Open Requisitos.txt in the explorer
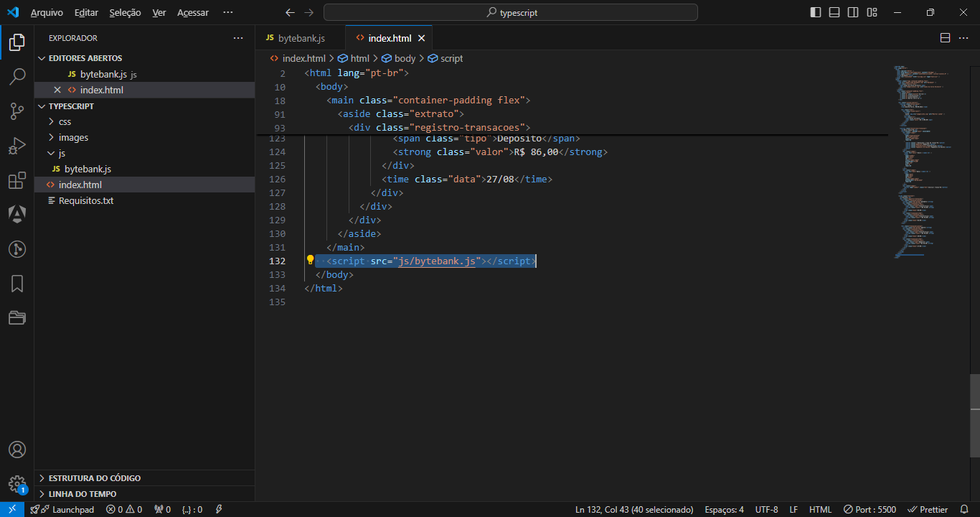This screenshot has height=517, width=980. tap(144, 200)
